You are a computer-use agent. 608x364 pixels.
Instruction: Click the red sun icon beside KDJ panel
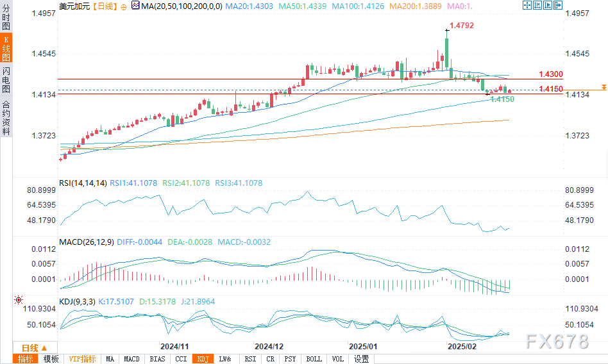19,299
